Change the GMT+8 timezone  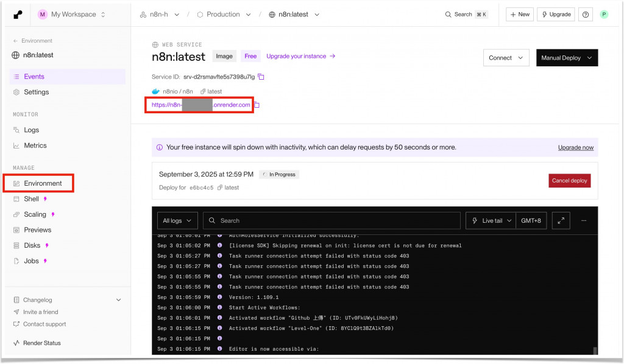click(x=531, y=220)
